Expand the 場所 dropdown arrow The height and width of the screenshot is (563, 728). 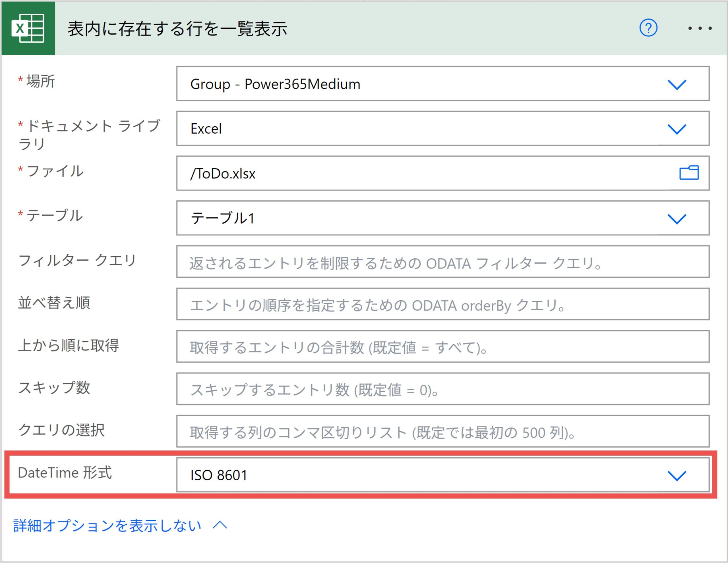(677, 84)
